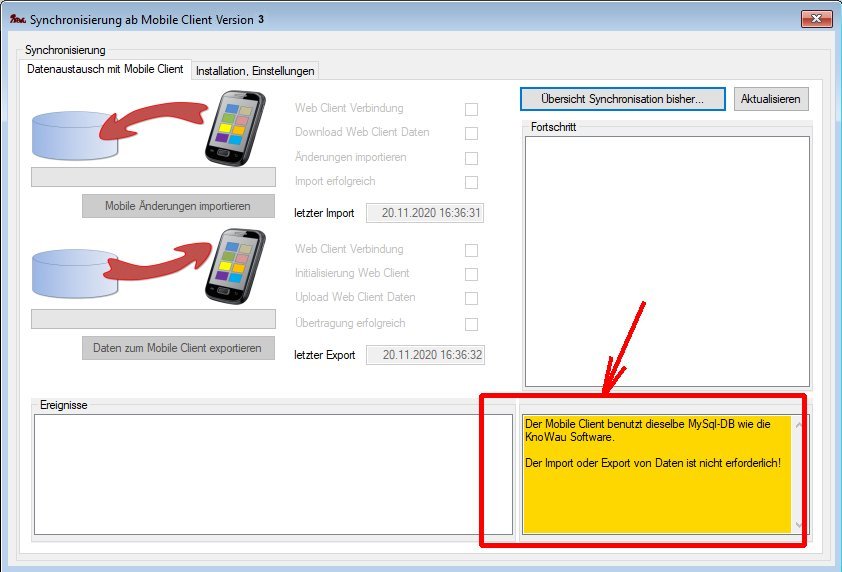The height and width of the screenshot is (572, 842).
Task: Check the Import erfolgreich checkbox
Action: tap(471, 182)
